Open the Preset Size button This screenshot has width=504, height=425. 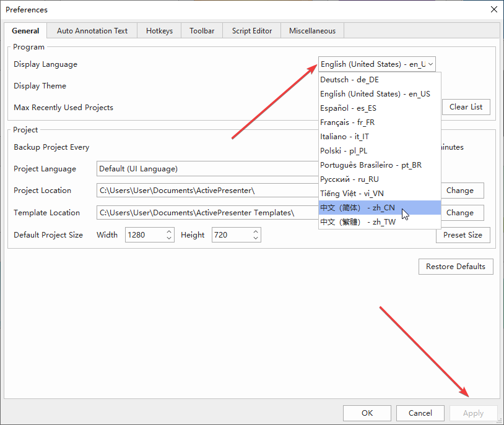tap(463, 235)
